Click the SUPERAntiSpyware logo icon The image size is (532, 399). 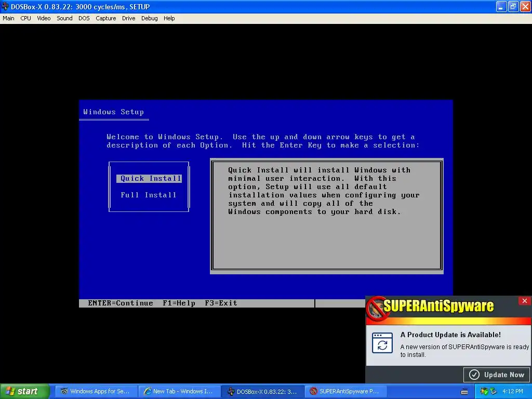[377, 308]
